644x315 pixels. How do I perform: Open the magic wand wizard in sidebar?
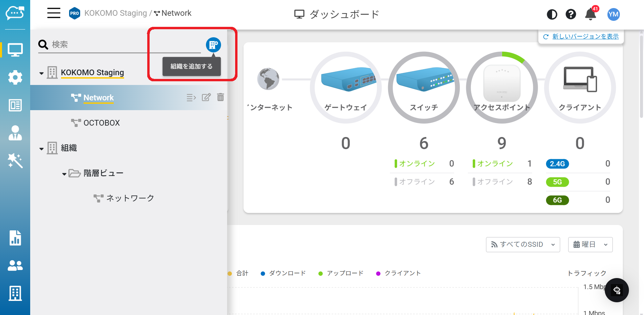coord(15,161)
